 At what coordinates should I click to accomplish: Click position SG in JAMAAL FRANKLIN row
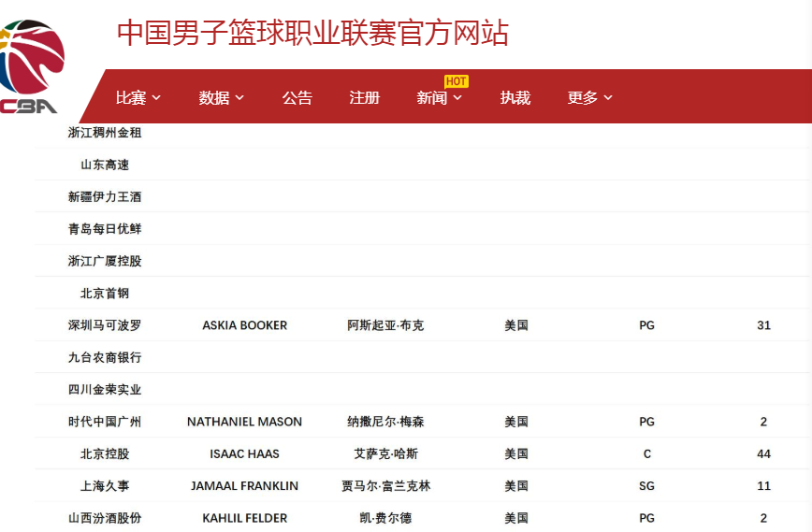(646, 486)
